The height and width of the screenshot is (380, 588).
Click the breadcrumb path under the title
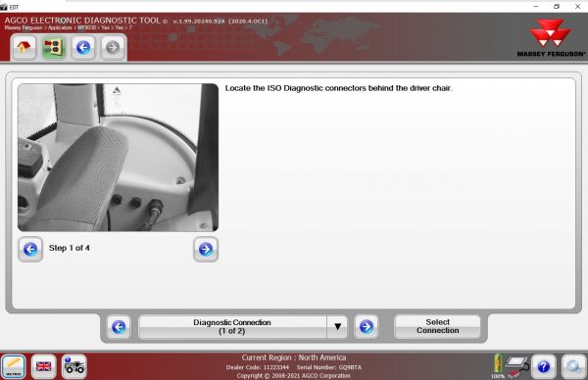tap(68, 27)
